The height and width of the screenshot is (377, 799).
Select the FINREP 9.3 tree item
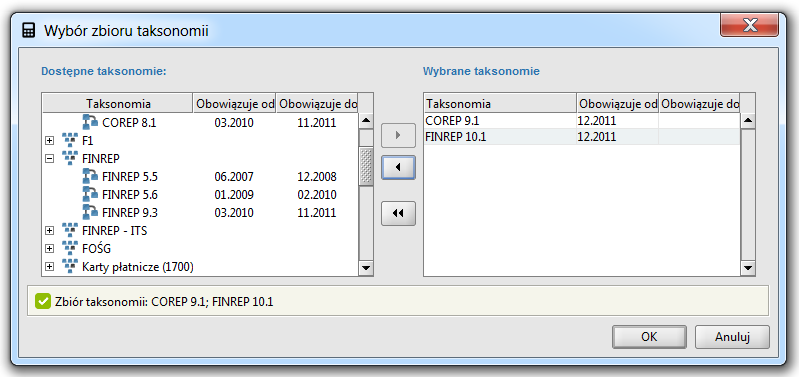(x=130, y=212)
